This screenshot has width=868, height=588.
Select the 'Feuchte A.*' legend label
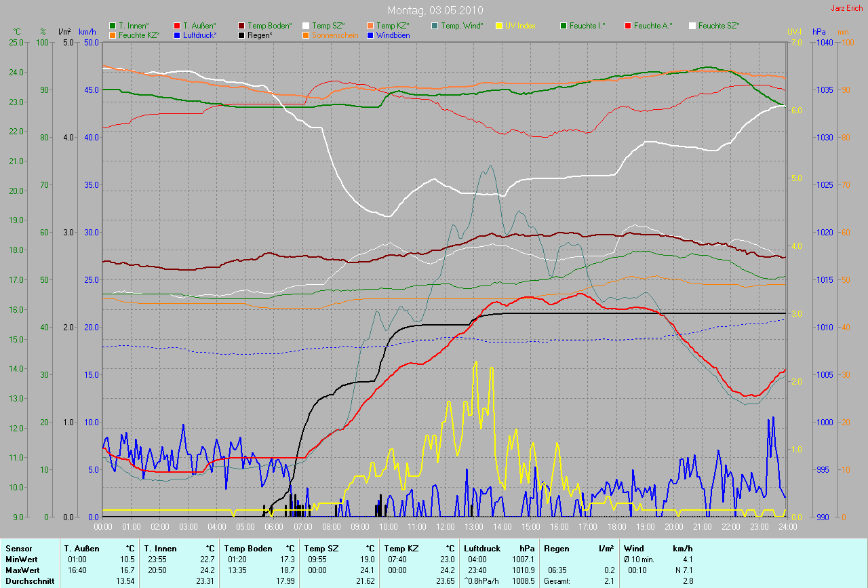(652, 26)
